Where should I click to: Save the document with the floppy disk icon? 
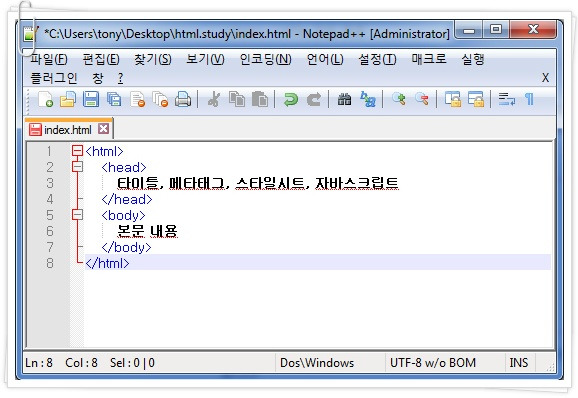91,100
